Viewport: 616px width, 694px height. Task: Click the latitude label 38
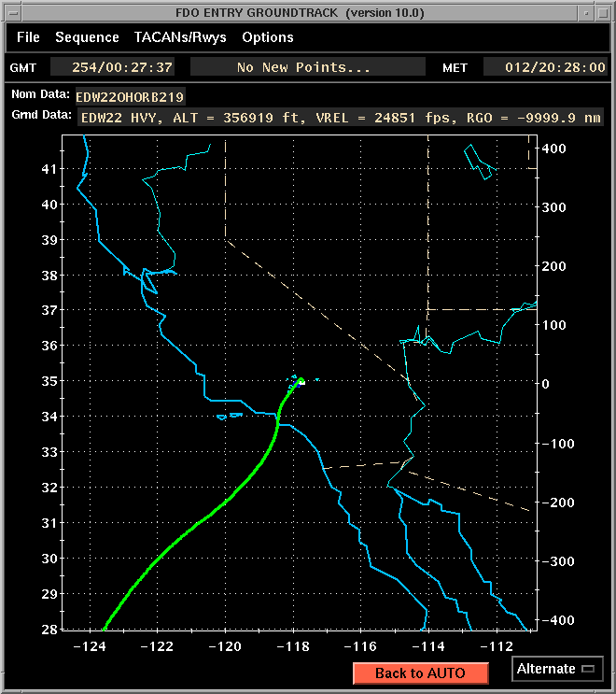[x=49, y=276]
